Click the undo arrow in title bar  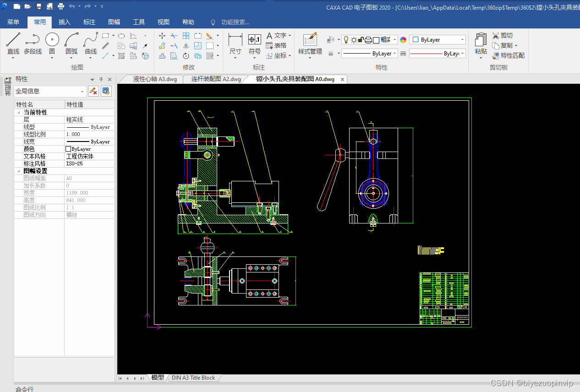pos(72,6)
